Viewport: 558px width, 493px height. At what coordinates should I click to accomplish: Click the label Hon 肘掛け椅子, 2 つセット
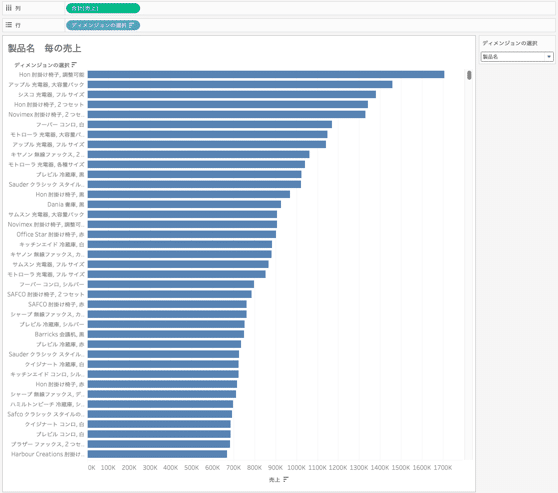coord(49,104)
